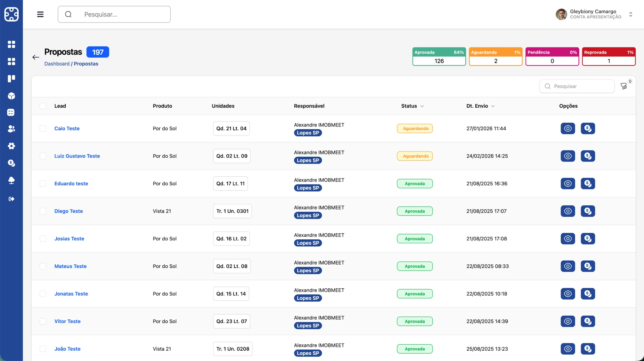Open the coin finance sidebar icon
Image resolution: width=644 pixels, height=361 pixels.
click(11, 163)
